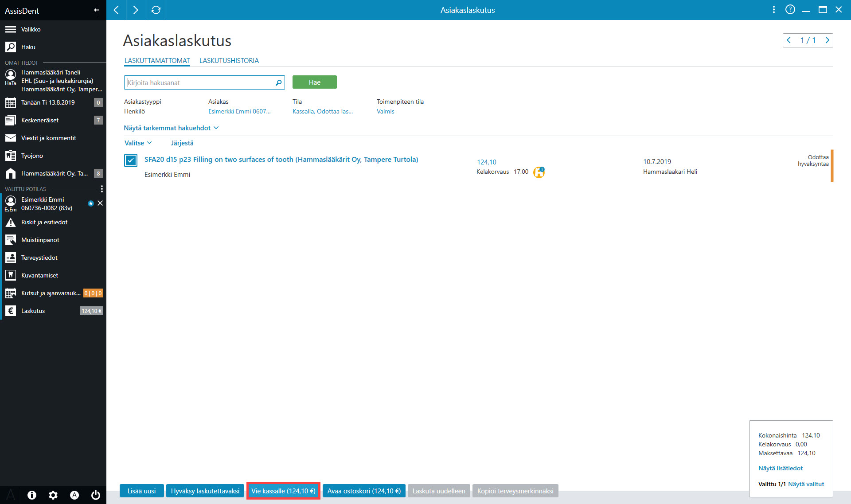The width and height of the screenshot is (851, 504).
Task: Switch to the LASKUTUSHISTORIA tab
Action: pyautogui.click(x=229, y=61)
